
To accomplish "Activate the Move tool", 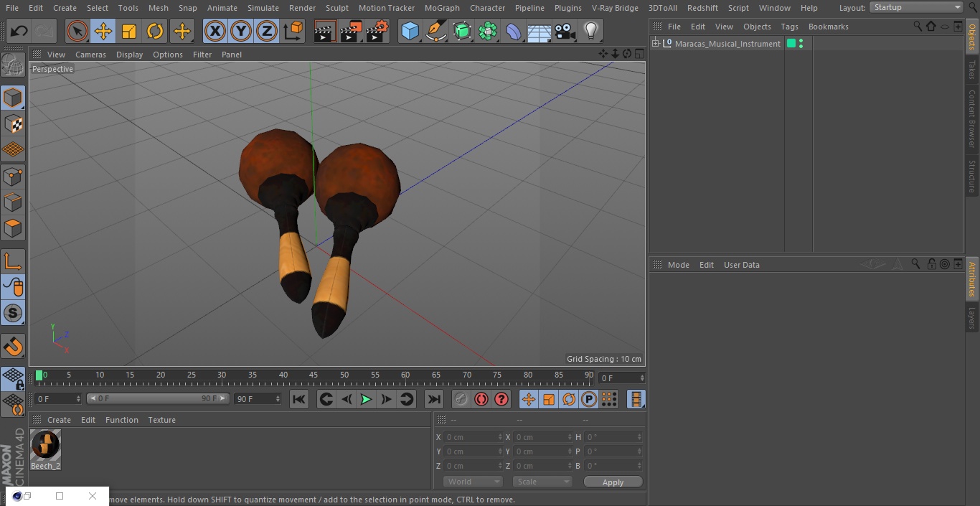I will tap(103, 31).
